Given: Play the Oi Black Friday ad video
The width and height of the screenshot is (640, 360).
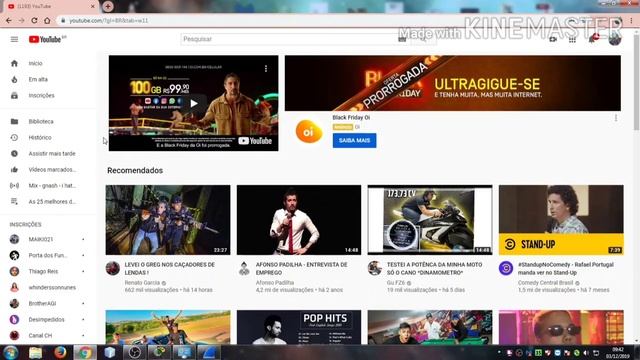Looking at the screenshot, I should click(x=193, y=103).
